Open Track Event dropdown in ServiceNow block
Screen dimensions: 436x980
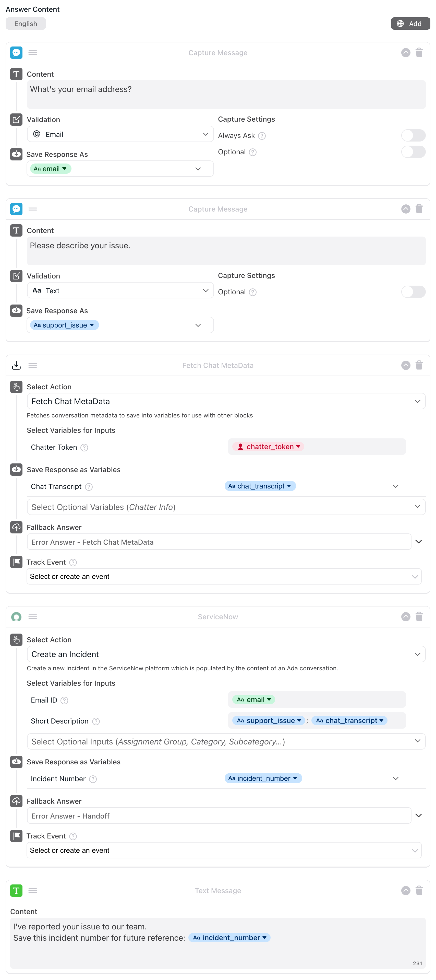coord(224,850)
